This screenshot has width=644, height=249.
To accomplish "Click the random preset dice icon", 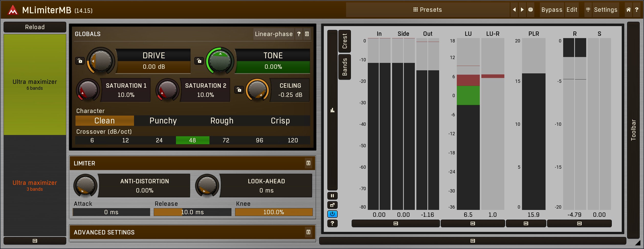I will 531,10.
